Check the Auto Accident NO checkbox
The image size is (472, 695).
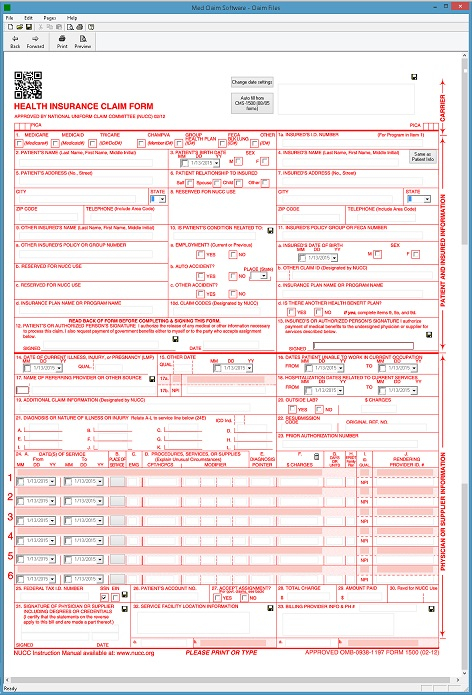(233, 276)
